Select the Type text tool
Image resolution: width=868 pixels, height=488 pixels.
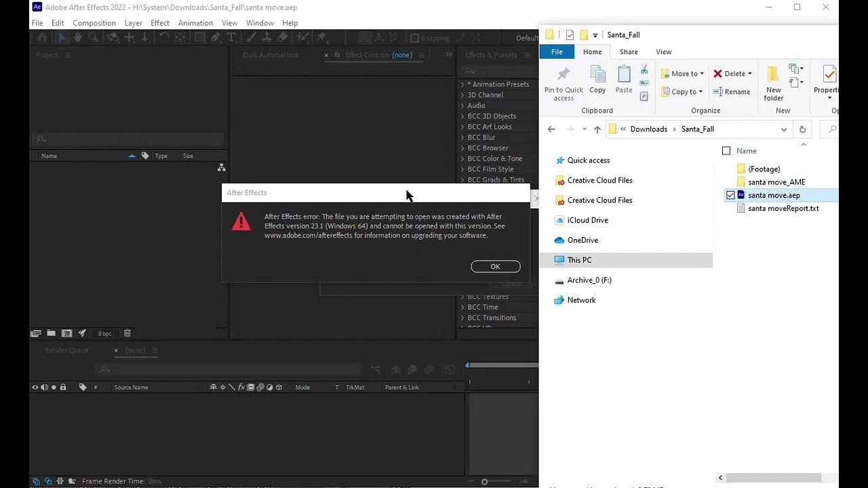[x=231, y=38]
